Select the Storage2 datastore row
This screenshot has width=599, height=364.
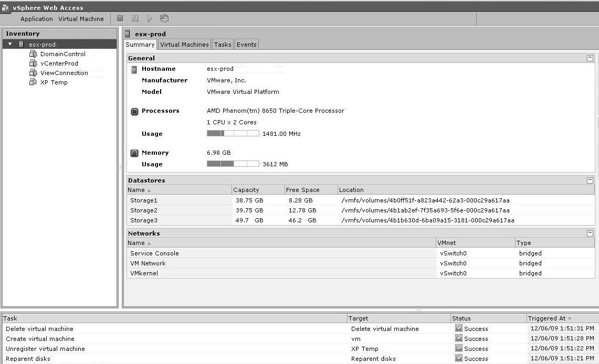(x=361, y=210)
